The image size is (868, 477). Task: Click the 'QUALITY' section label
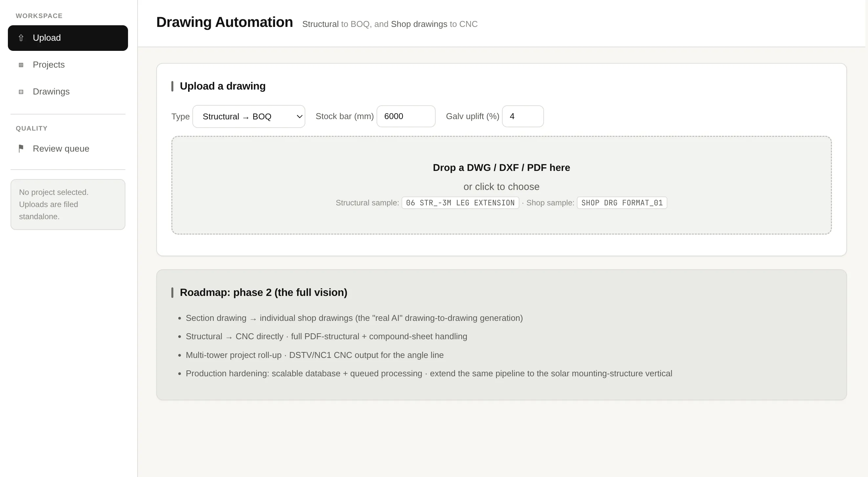tap(32, 128)
